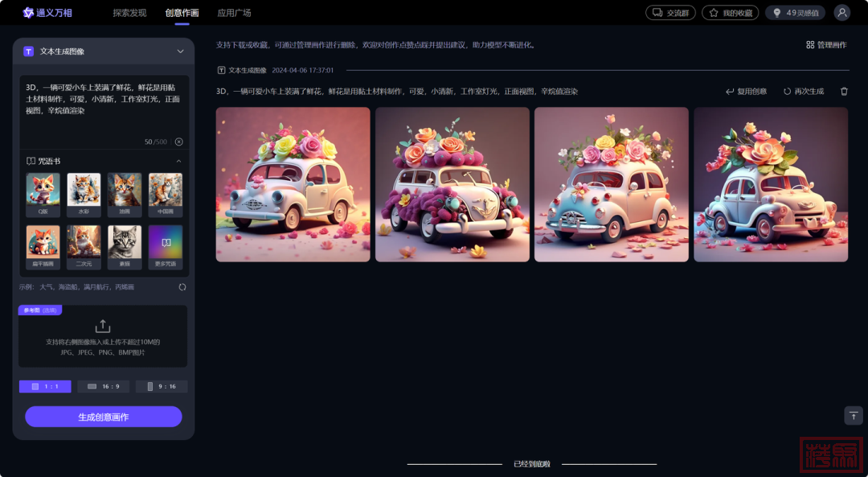The height and width of the screenshot is (477, 868).
Task: Switch to the 9:16 aspect ratio
Action: pyautogui.click(x=162, y=386)
